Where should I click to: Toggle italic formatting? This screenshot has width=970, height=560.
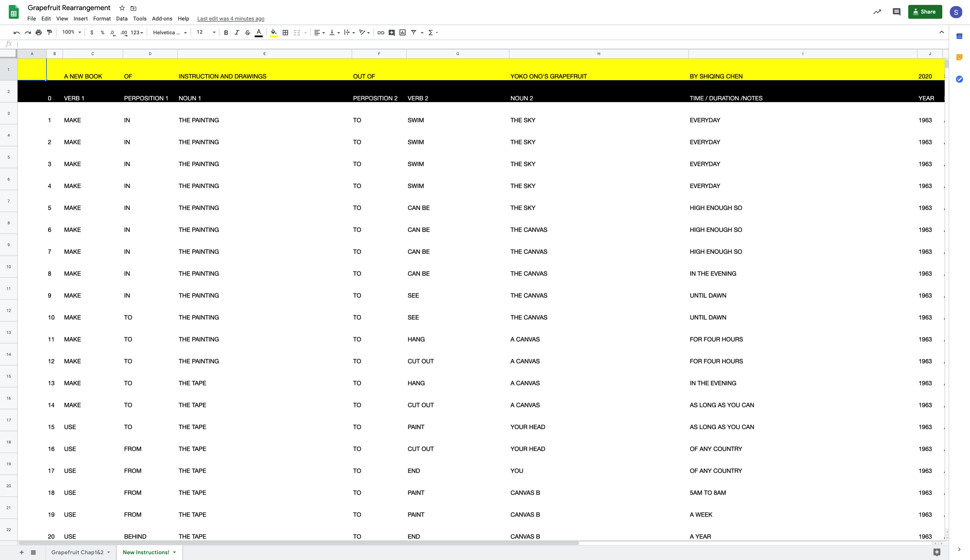pyautogui.click(x=237, y=33)
